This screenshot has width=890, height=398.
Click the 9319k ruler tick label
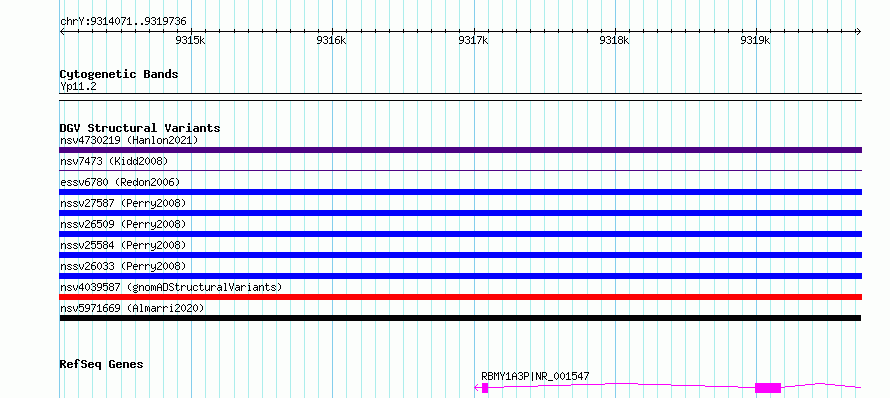click(x=755, y=40)
